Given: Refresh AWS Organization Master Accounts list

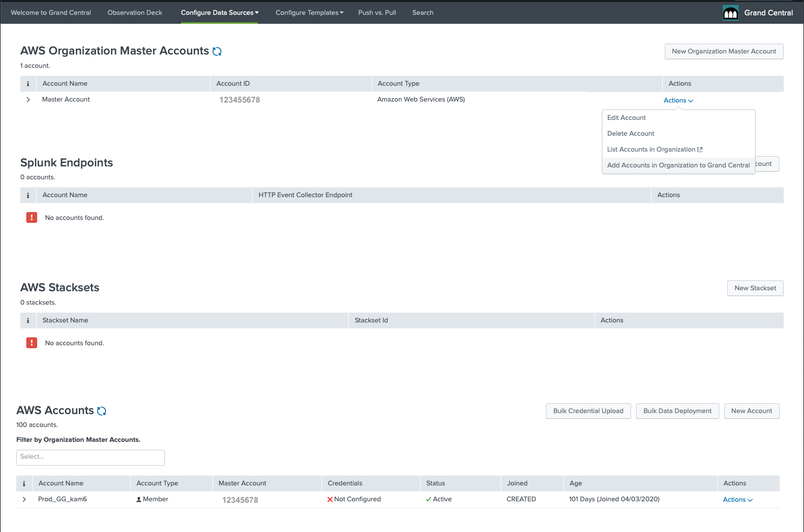Looking at the screenshot, I should [217, 52].
